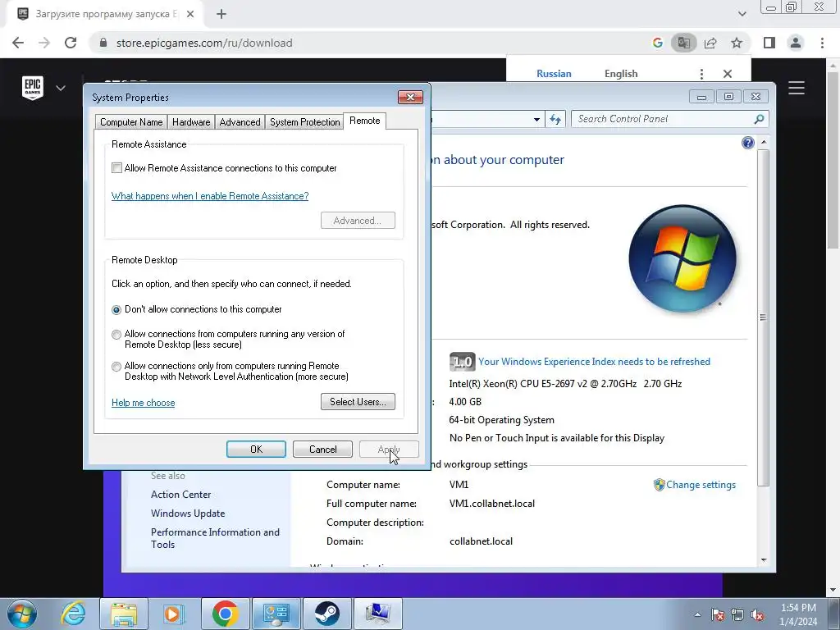This screenshot has height=630, width=840.
Task: Select Don't allow connections to this computer
Action: 116,309
